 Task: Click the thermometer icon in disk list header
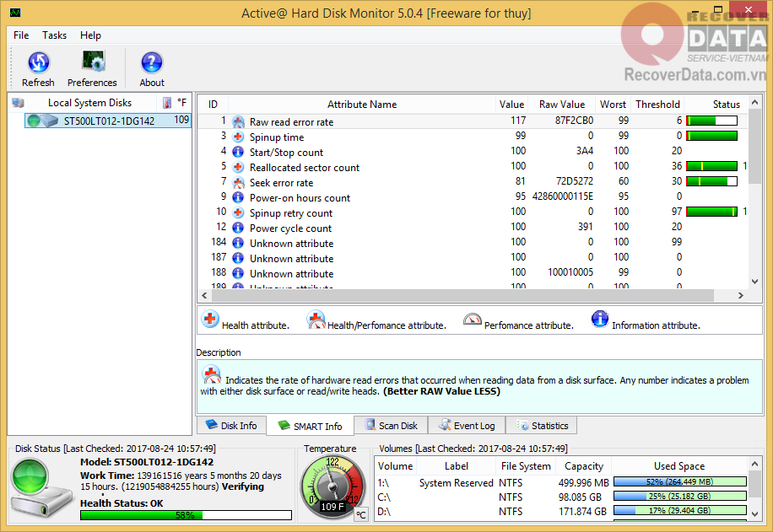click(168, 103)
